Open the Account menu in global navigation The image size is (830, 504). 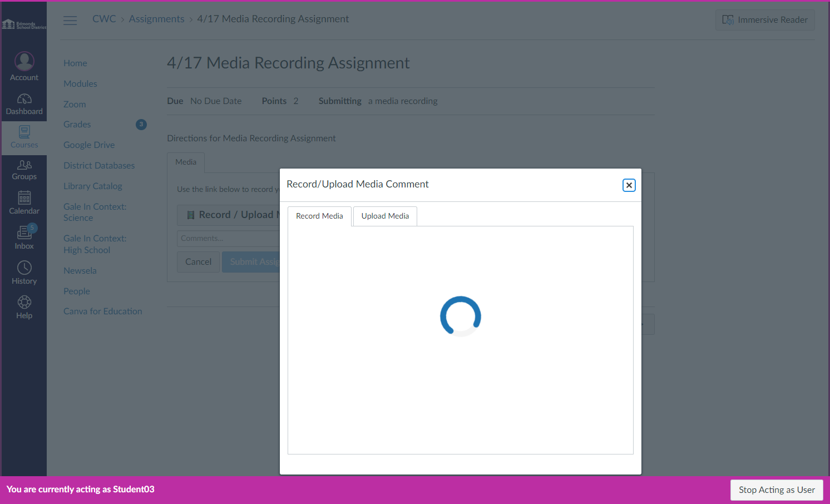pos(24,67)
